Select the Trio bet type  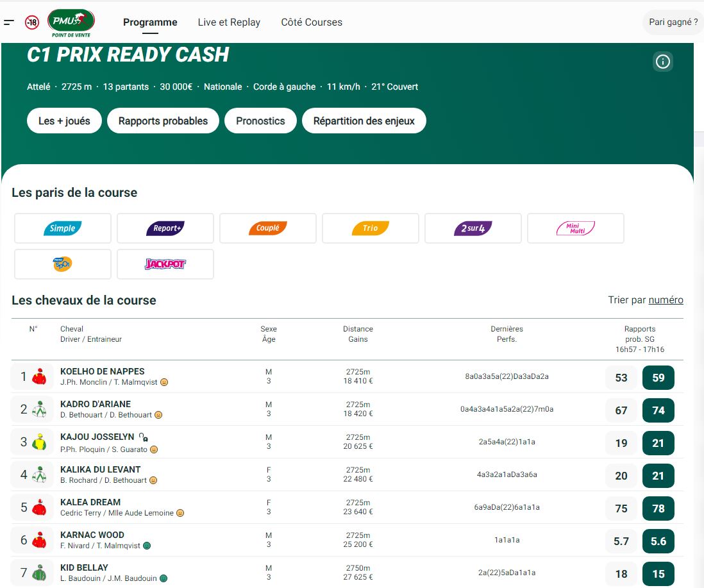coord(371,228)
